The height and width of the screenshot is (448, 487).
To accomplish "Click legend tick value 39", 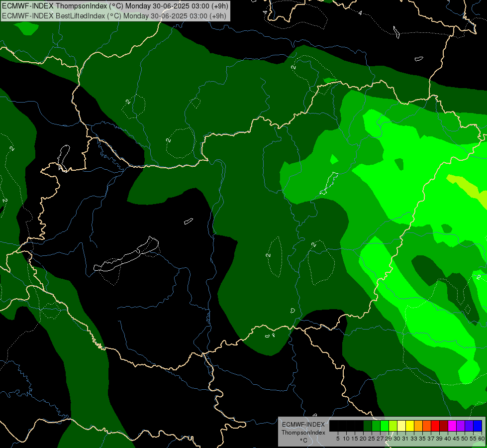I will pyautogui.click(x=439, y=439).
